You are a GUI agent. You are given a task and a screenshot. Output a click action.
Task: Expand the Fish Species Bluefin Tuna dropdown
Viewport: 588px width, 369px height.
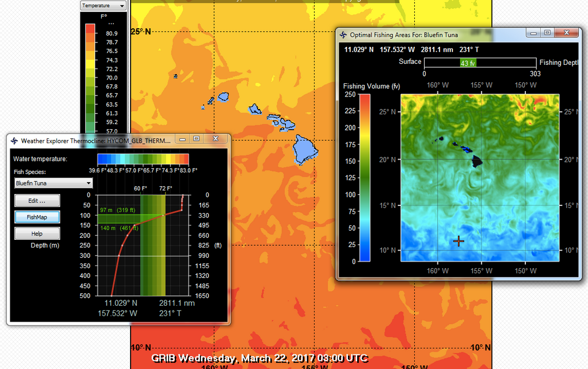(53, 183)
